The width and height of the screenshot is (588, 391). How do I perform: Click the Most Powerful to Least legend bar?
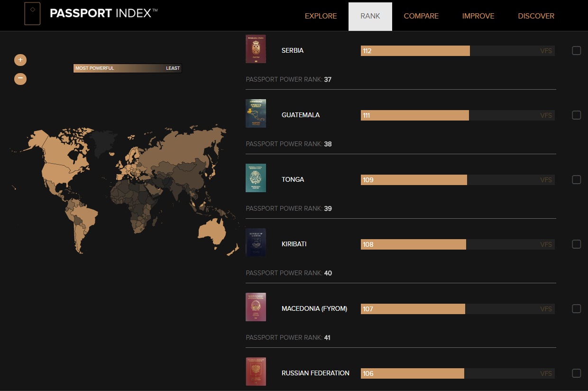pos(128,68)
